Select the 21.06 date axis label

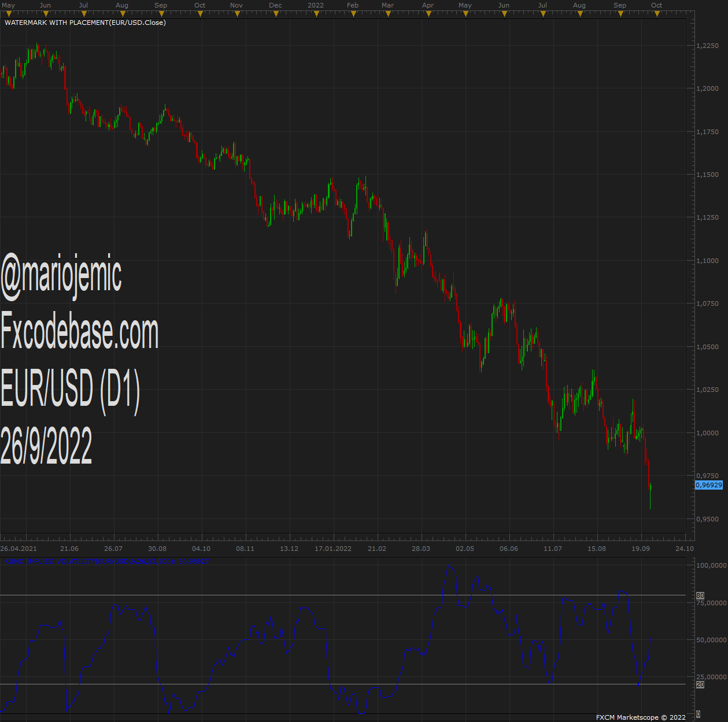pos(69,549)
